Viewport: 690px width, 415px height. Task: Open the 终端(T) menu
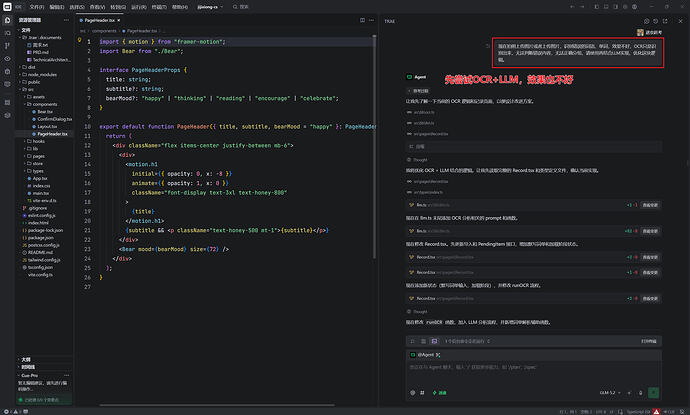tap(159, 7)
